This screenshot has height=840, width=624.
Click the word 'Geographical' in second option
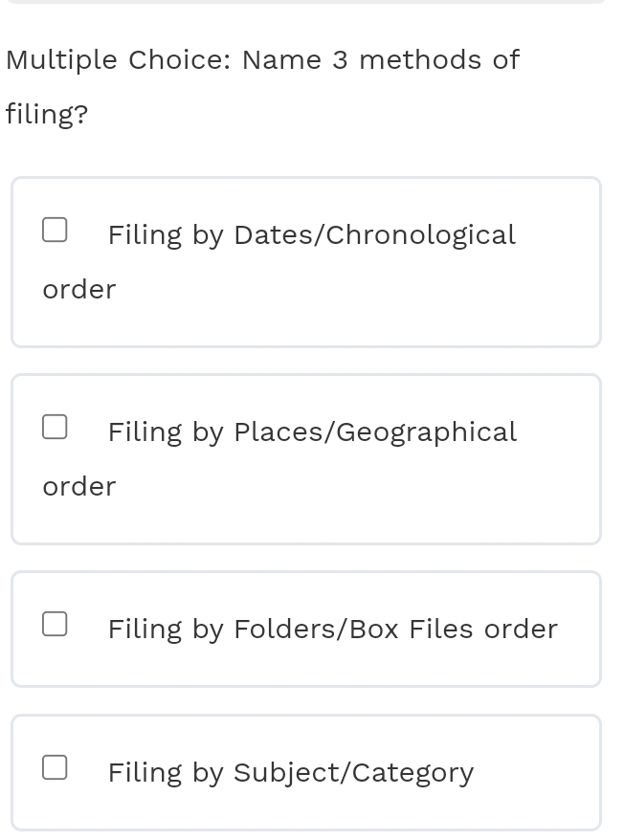[427, 432]
